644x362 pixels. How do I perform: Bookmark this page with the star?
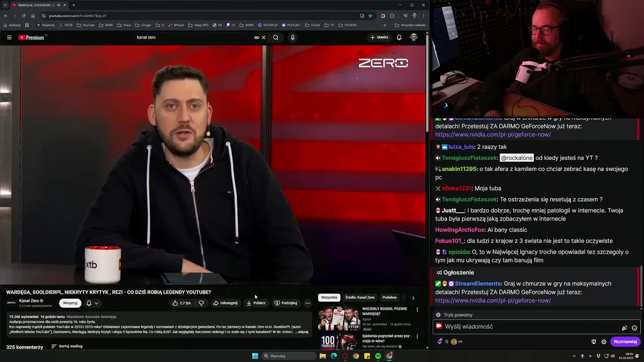pyautogui.click(x=370, y=16)
